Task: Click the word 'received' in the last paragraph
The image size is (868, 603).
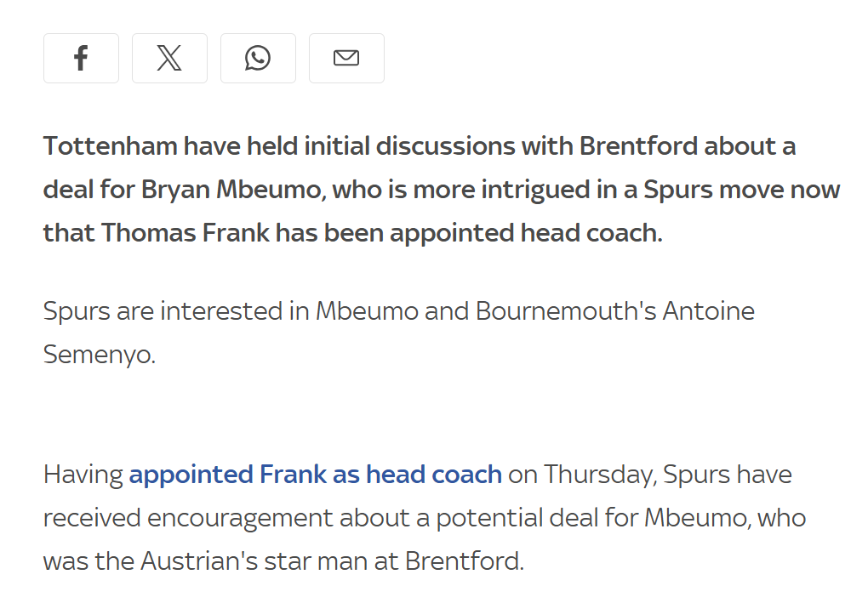Action: [92, 518]
